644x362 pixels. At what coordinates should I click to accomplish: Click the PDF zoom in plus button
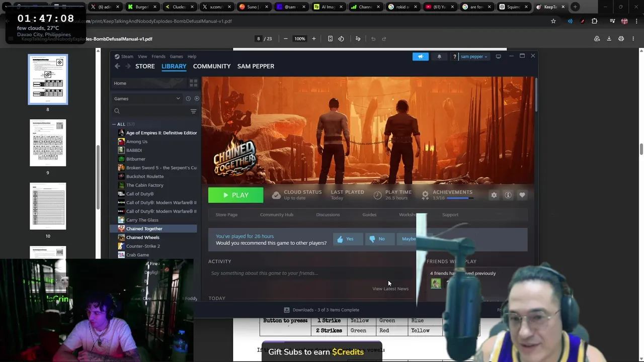[x=313, y=39]
